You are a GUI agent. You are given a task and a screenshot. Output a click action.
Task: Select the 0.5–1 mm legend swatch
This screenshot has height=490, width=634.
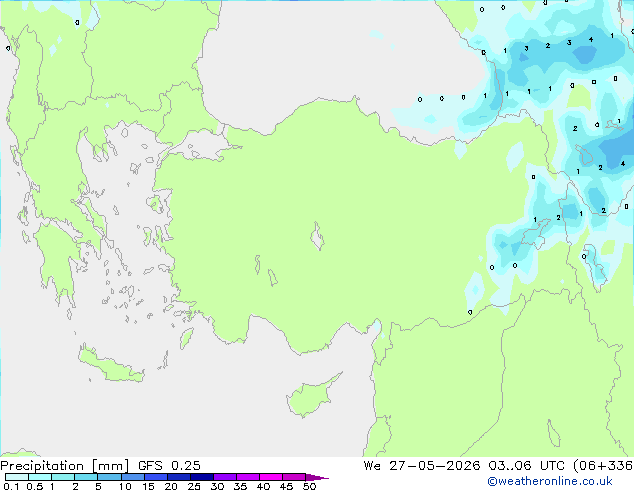(40, 477)
